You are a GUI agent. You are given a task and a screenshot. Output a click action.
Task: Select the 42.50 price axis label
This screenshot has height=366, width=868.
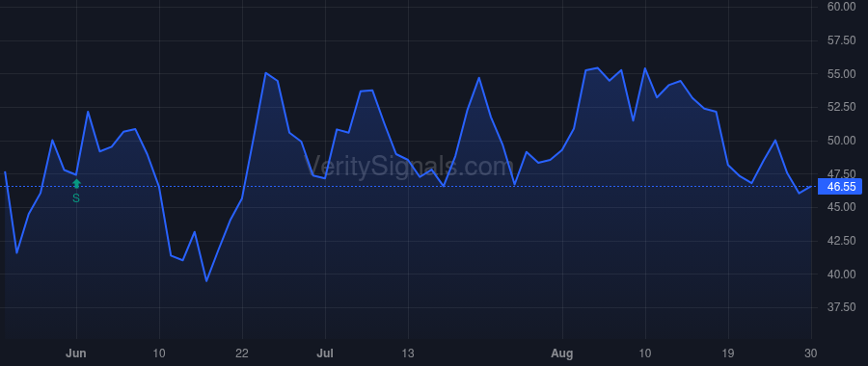pos(841,241)
